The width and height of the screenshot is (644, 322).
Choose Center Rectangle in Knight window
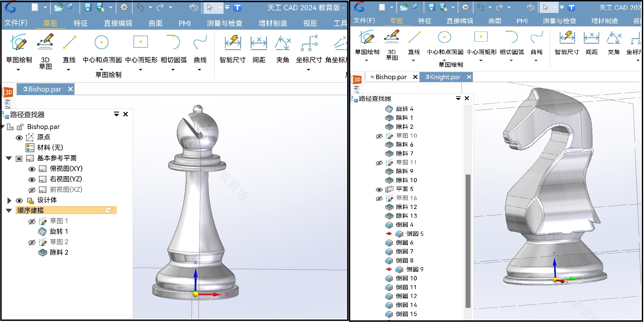click(x=481, y=37)
